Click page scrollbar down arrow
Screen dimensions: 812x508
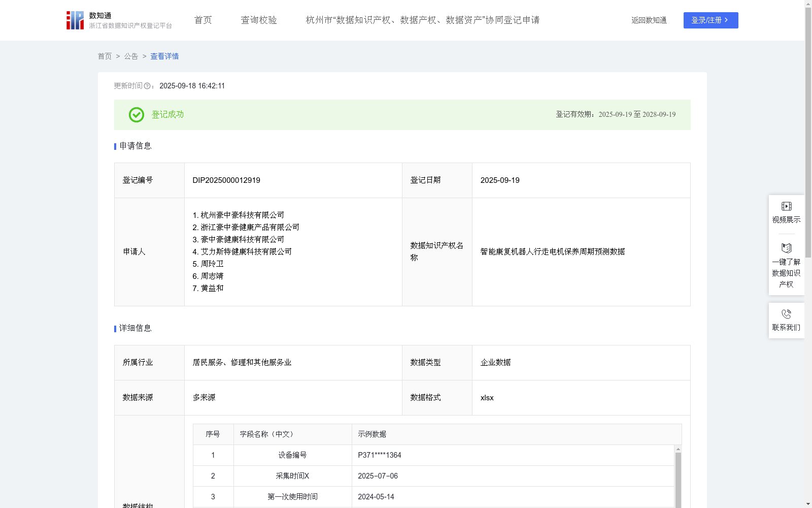[808, 504]
